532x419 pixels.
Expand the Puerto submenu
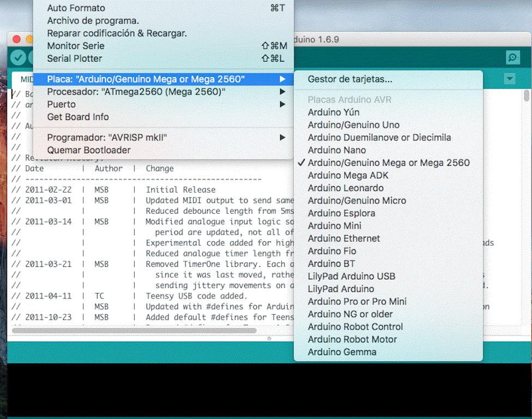point(62,104)
